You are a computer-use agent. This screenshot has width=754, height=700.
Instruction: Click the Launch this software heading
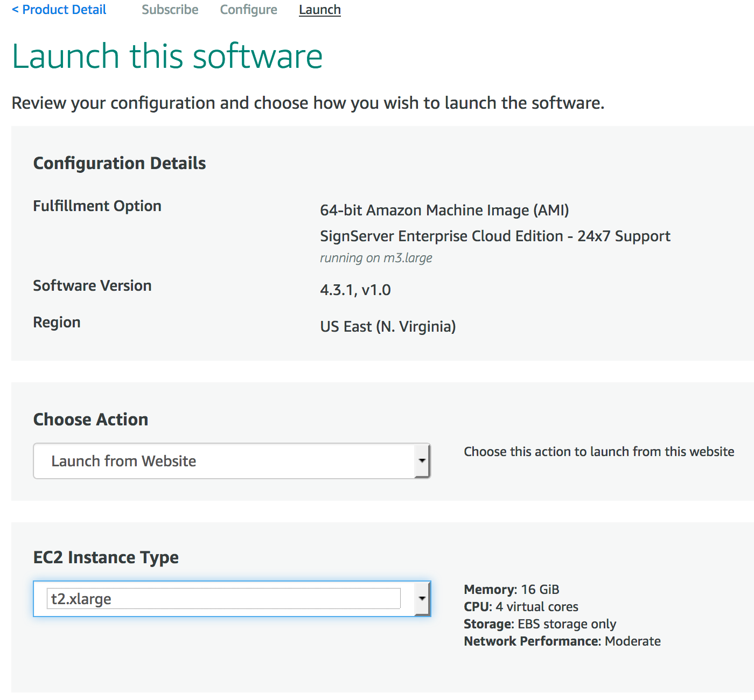pos(167,56)
